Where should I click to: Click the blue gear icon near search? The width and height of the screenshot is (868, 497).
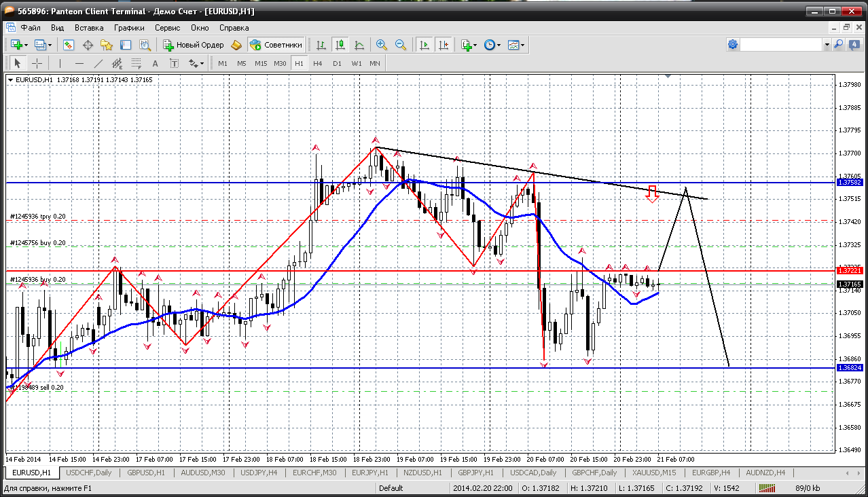point(733,44)
